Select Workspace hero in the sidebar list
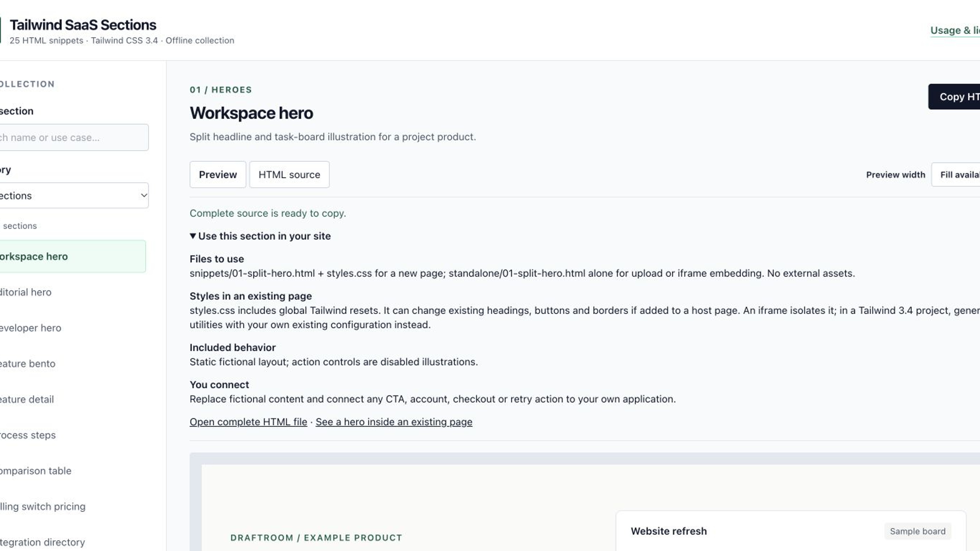The height and width of the screenshot is (551, 980). coord(73,256)
